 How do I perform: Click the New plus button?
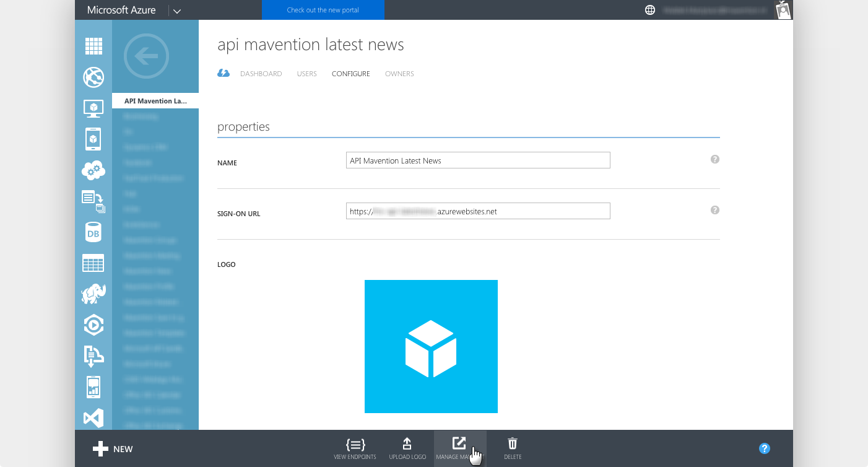pyautogui.click(x=113, y=449)
